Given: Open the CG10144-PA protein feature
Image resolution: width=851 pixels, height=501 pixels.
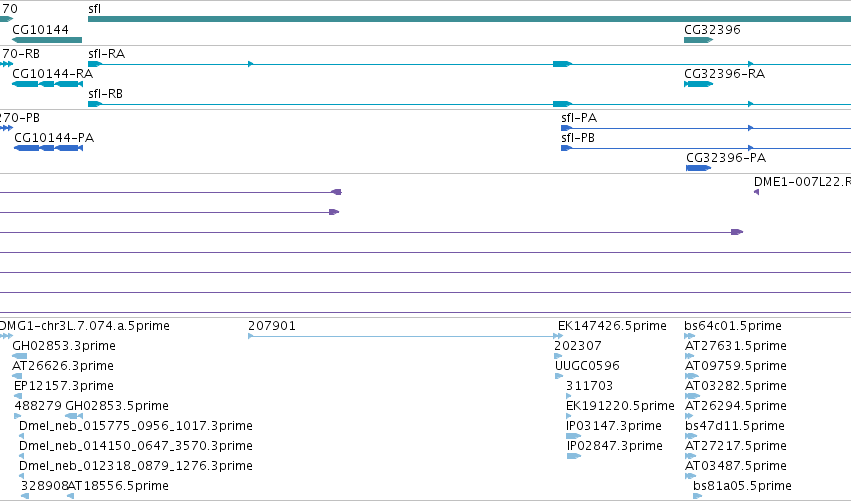Looking at the screenshot, I should [48, 148].
